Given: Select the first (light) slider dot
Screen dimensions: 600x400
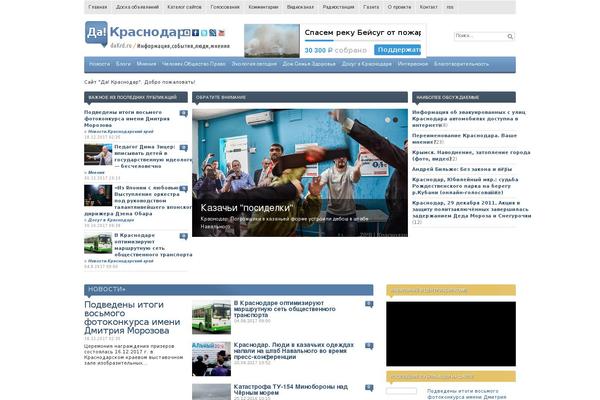Looking at the screenshot, I should click(x=388, y=120).
